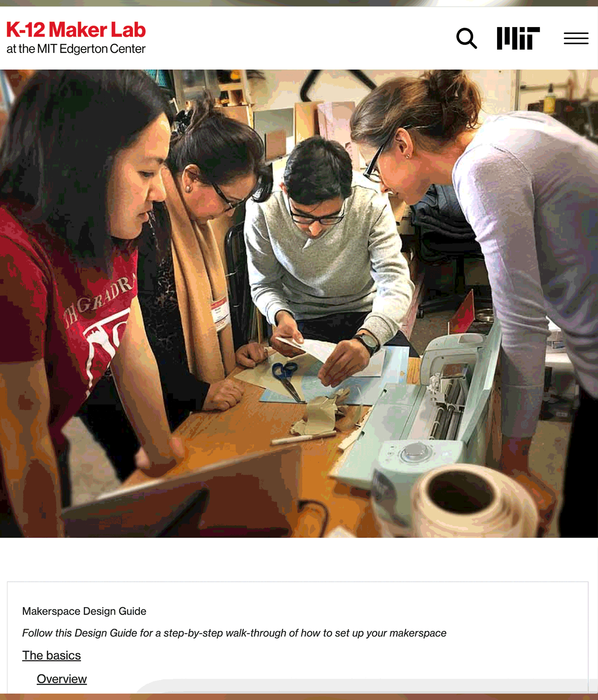
Task: Open the hamburger navigation menu
Action: click(x=576, y=38)
